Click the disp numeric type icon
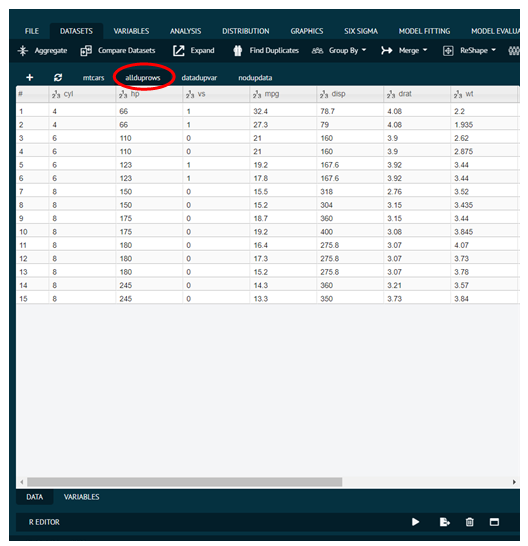Image resolution: width=528 pixels, height=546 pixels. click(324, 94)
